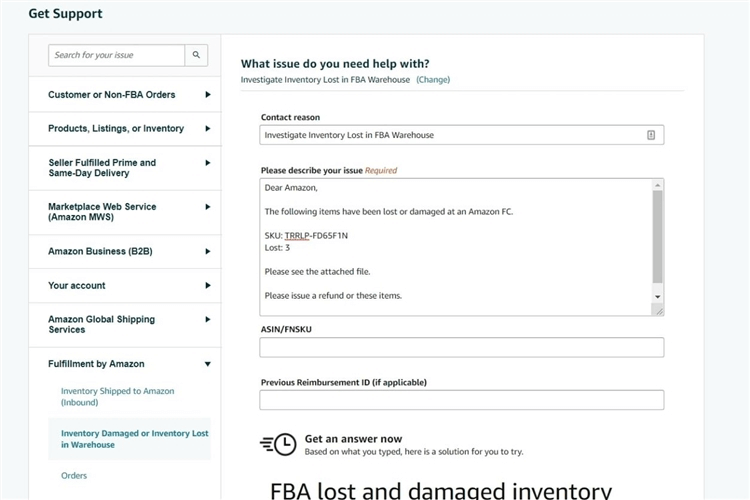750x500 pixels.
Task: Click the contact reason field info icon
Action: pos(651,135)
